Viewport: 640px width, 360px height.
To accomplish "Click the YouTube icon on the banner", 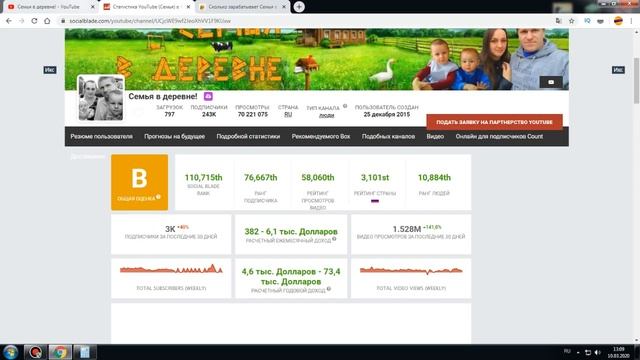I will point(551,82).
